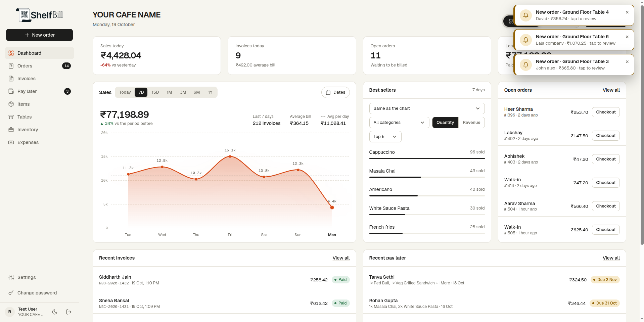
Task: View all open orders
Action: 611,90
